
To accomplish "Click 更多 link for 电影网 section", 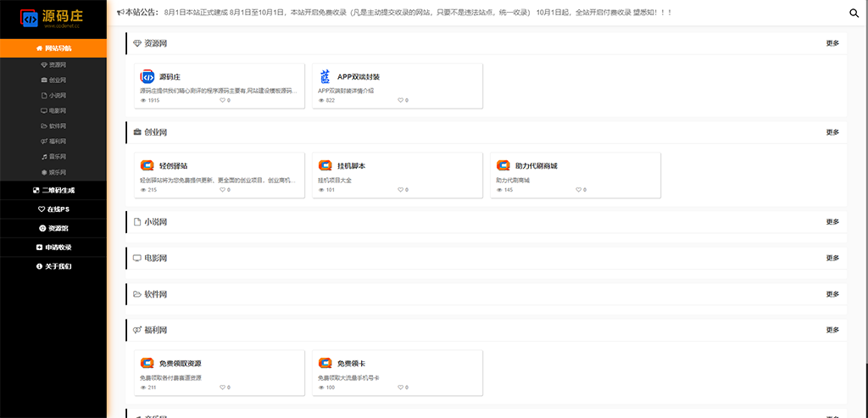I will [832, 258].
